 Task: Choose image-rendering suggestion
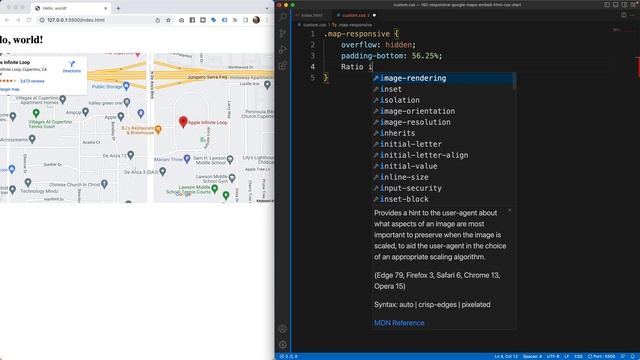coord(443,78)
